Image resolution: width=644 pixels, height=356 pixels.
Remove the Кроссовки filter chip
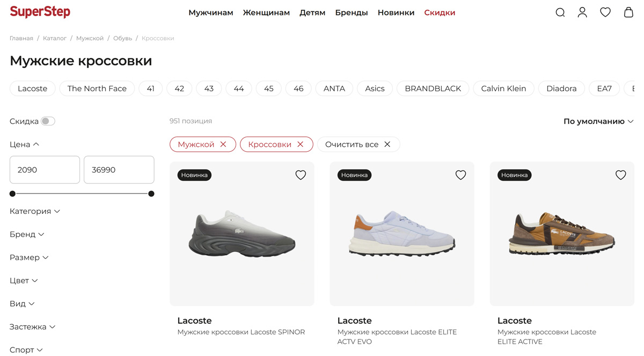tap(301, 144)
